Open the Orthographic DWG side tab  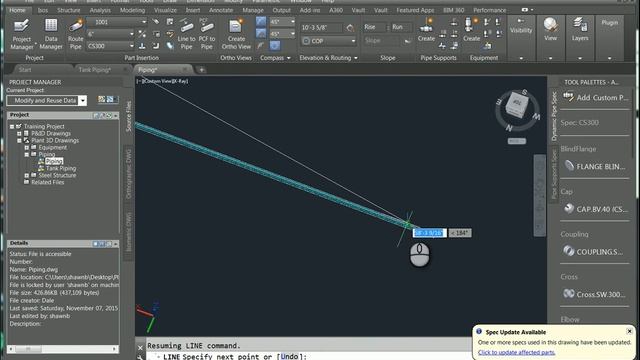pyautogui.click(x=129, y=174)
